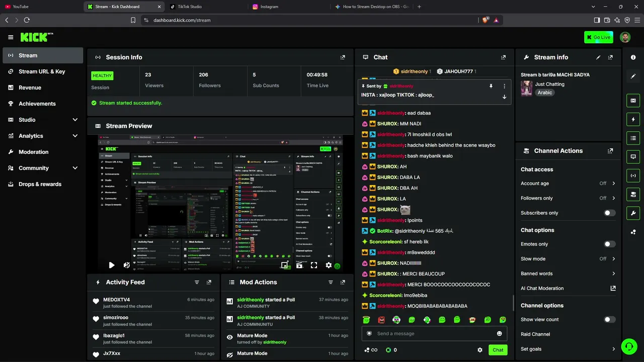Pop out the Stream info panel
The image size is (644, 362).
click(x=610, y=57)
